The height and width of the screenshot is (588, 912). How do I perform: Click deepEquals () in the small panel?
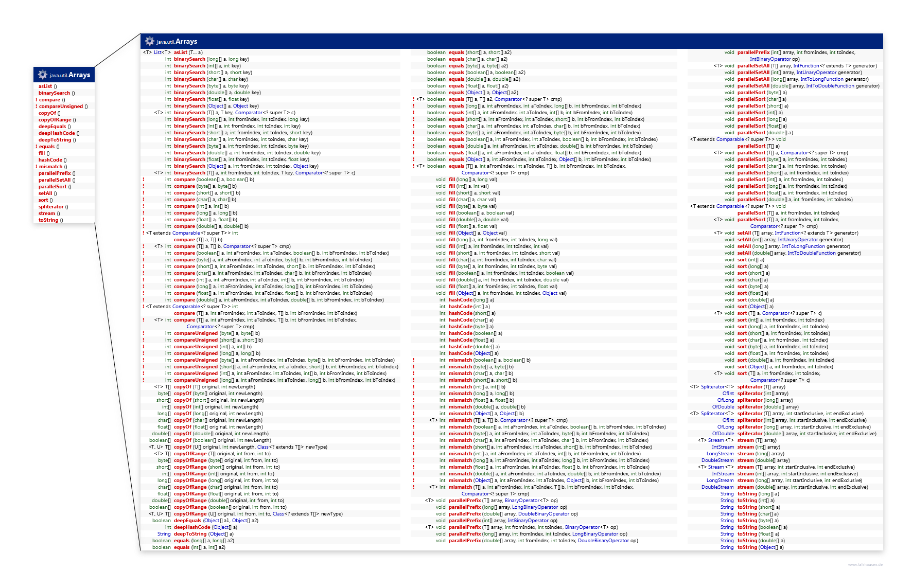[x=55, y=127]
